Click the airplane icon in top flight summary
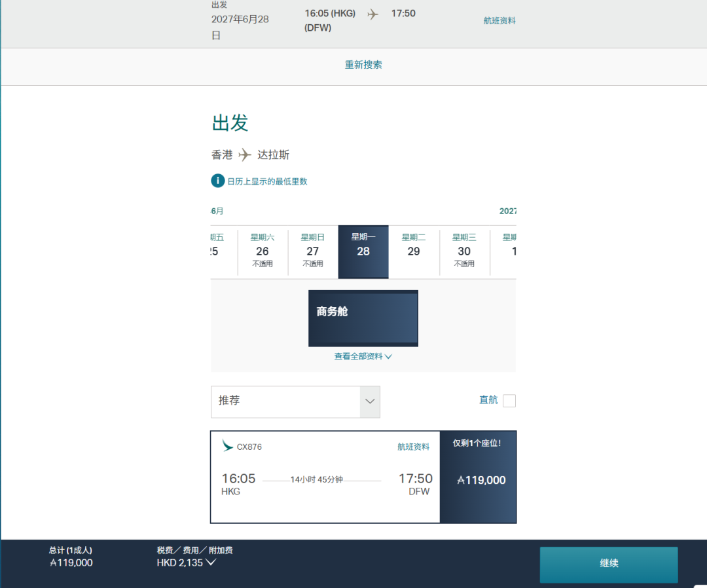The image size is (707, 588). [x=373, y=14]
